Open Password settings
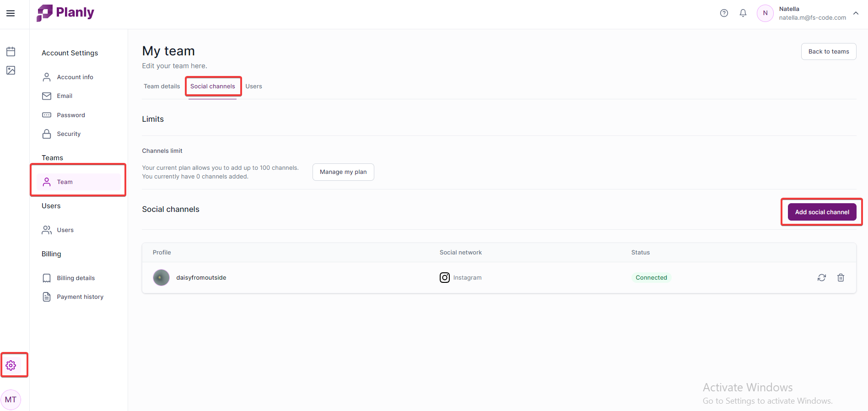Image resolution: width=868 pixels, height=411 pixels. (x=78, y=115)
